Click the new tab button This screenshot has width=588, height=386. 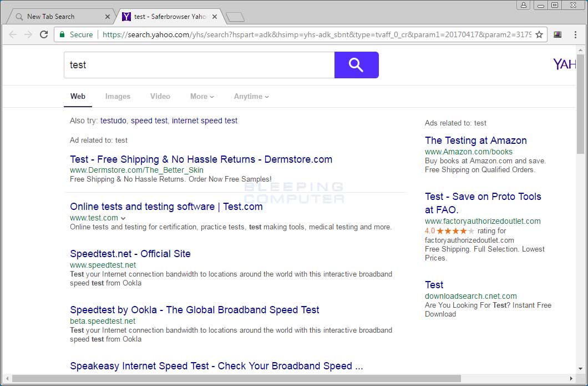click(x=235, y=17)
